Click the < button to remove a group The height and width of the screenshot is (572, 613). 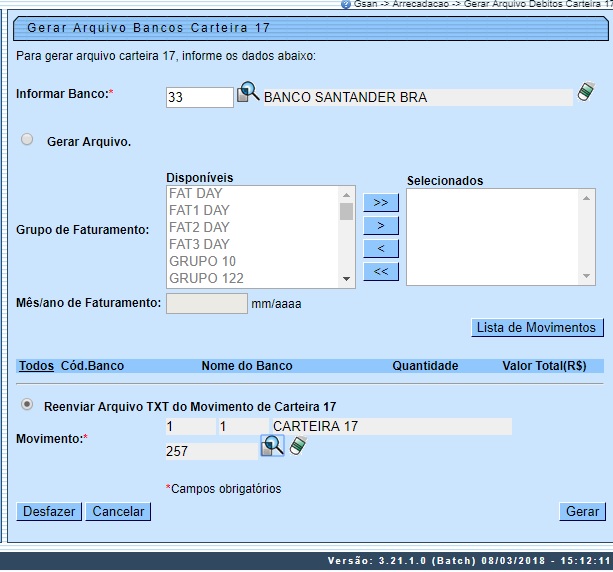coord(380,248)
